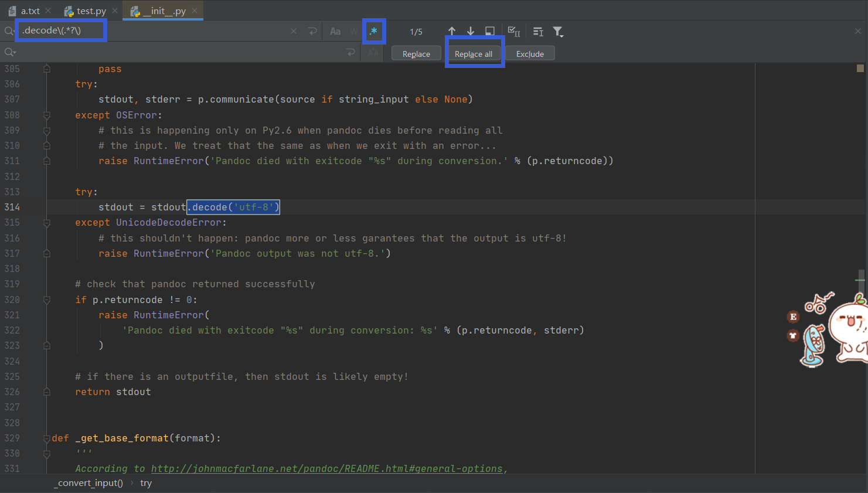Collapse the if block at line 320
This screenshot has width=868, height=493.
[x=47, y=300]
